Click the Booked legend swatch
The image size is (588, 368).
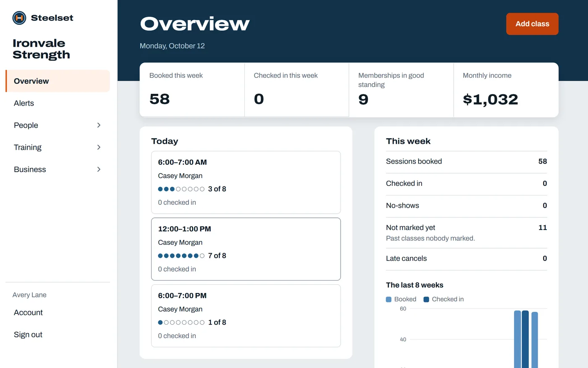coord(388,299)
